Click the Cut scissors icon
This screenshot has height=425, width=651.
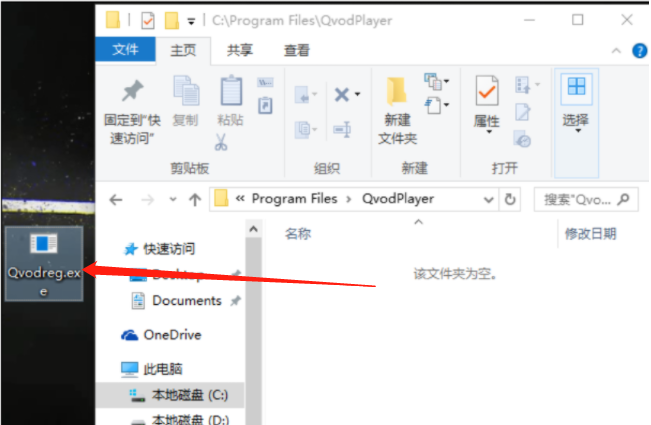221,142
